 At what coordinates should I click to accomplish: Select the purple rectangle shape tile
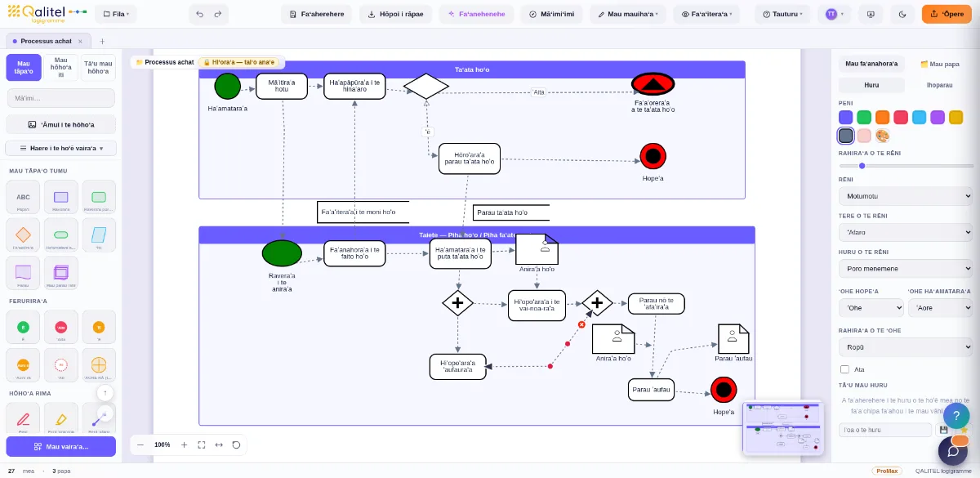(61, 197)
